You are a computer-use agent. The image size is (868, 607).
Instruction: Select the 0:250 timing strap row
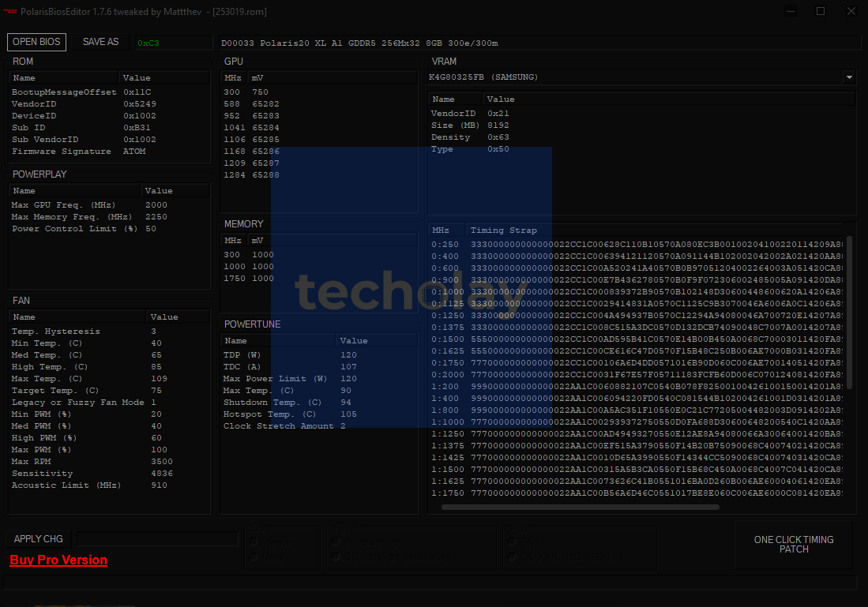coord(637,245)
